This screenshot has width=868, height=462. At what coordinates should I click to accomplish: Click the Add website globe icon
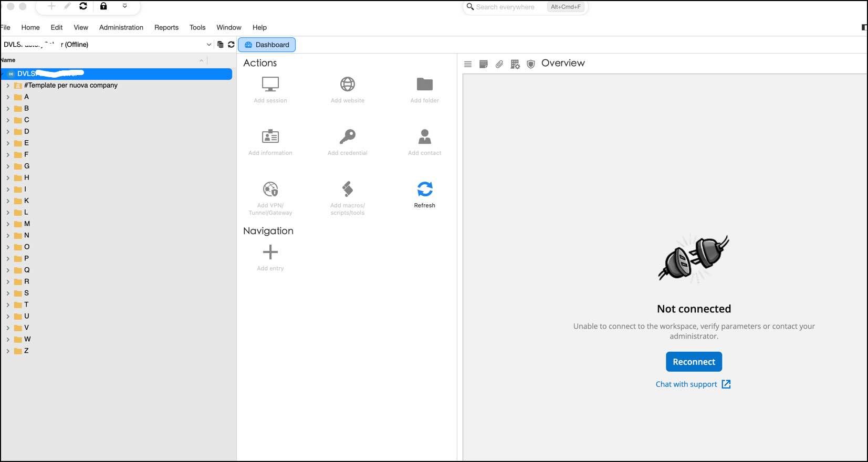coord(348,84)
